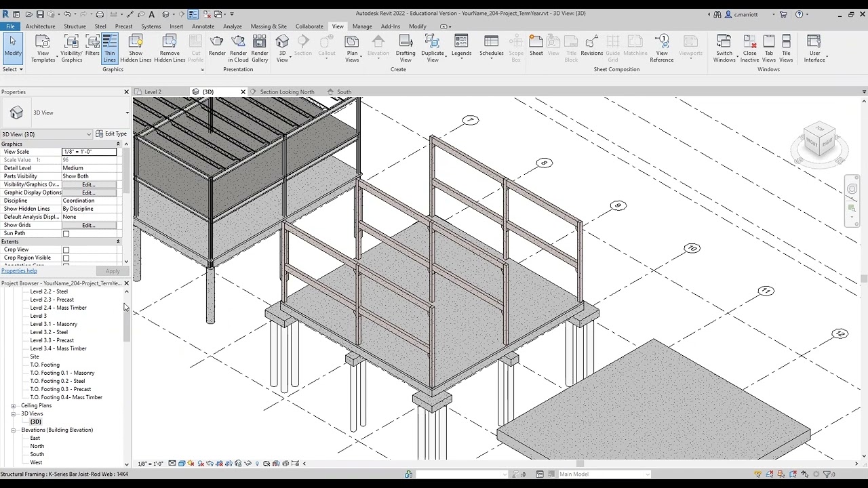868x488 pixels.
Task: Open Plan Views dropdown
Action: [352, 48]
